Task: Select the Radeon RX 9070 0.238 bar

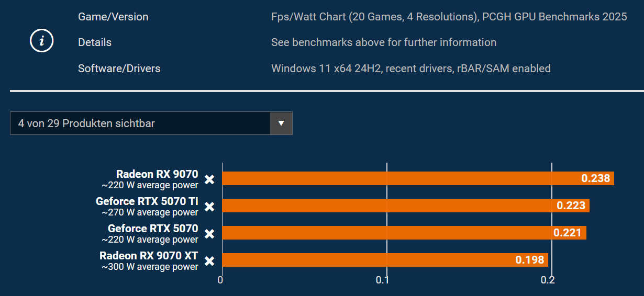Action: [x=418, y=178]
